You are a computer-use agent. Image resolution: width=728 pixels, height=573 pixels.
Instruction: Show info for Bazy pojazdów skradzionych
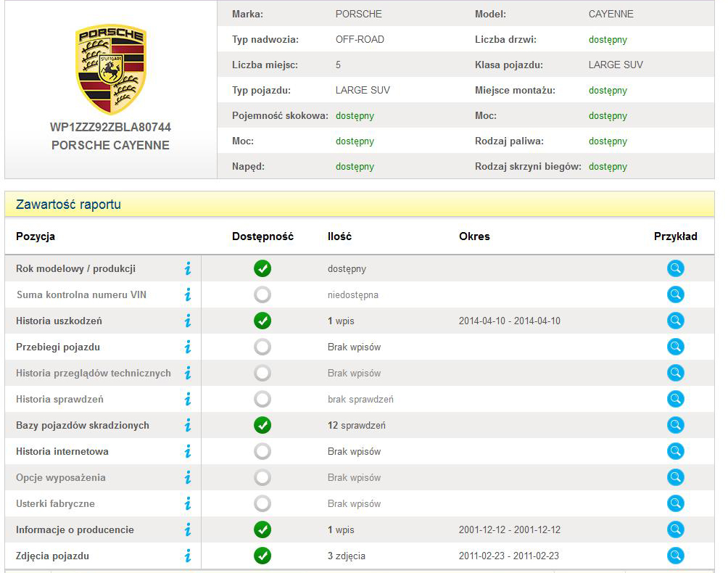point(188,425)
